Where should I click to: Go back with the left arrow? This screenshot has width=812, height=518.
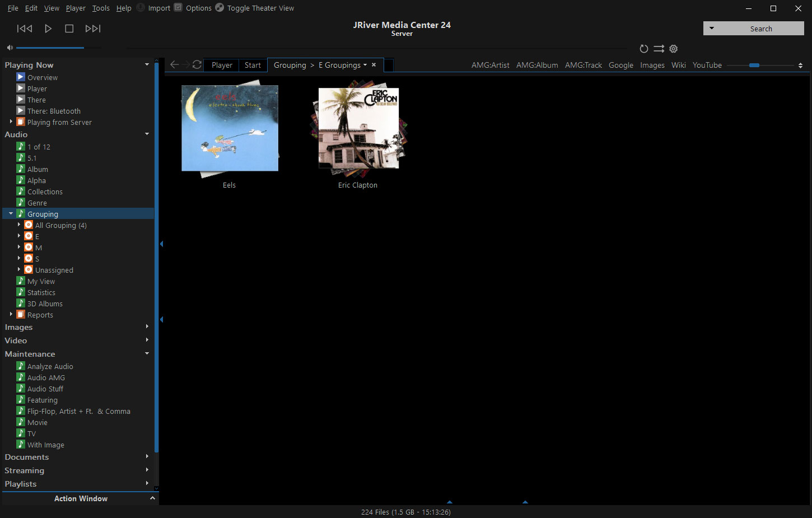174,64
